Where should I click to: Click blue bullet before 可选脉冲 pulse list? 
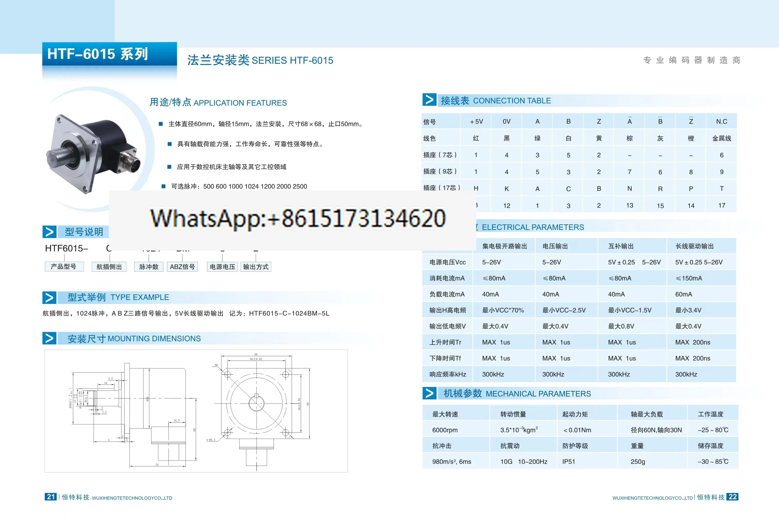pos(164,186)
